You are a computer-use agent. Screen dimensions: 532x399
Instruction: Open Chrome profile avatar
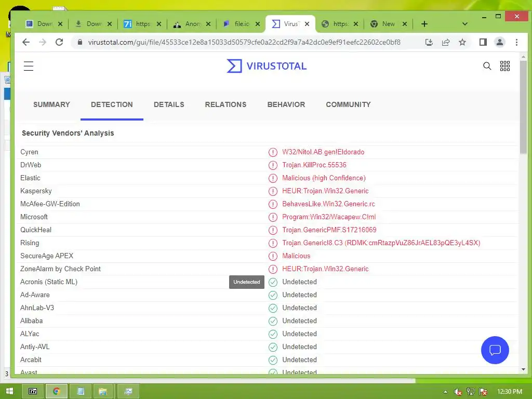pyautogui.click(x=499, y=42)
